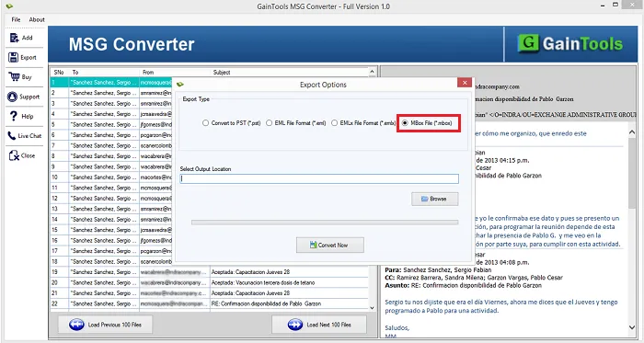Open the Export option in sidebar

click(22, 57)
